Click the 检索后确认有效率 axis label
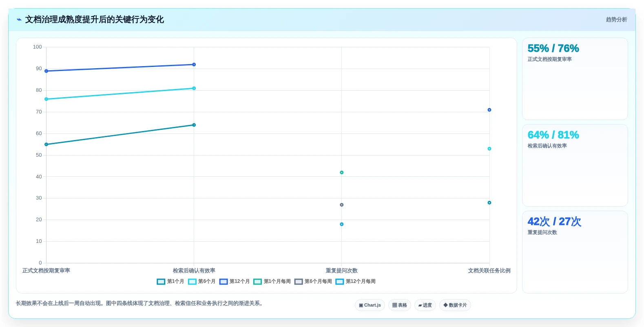Viewport: 644px width, 327px height. [x=194, y=271]
